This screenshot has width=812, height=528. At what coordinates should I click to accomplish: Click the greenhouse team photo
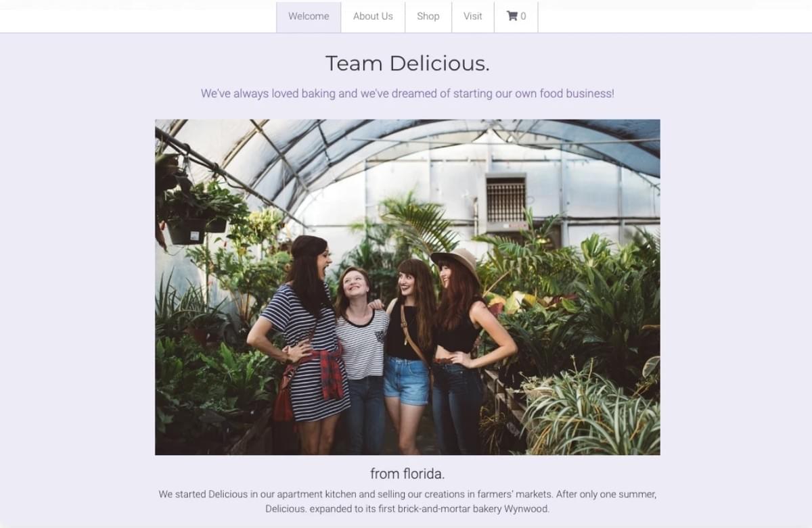point(407,287)
